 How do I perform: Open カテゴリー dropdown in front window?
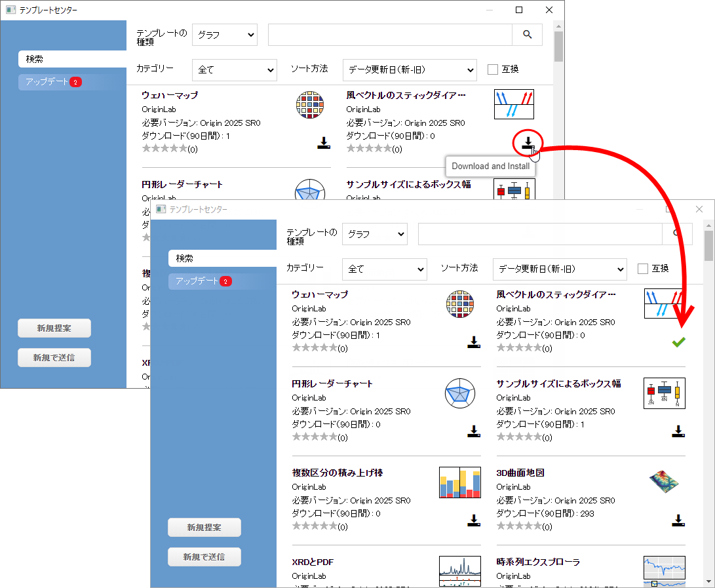[x=385, y=269]
